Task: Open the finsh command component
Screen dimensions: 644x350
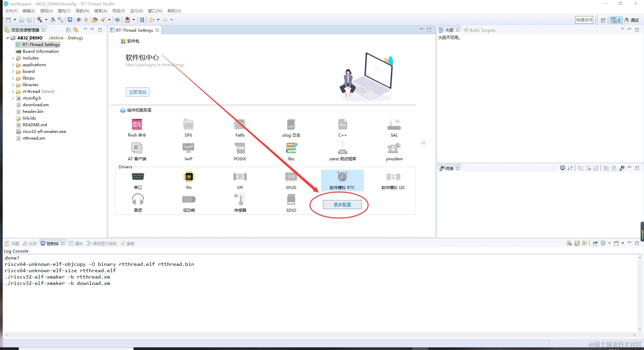Action: pos(137,125)
